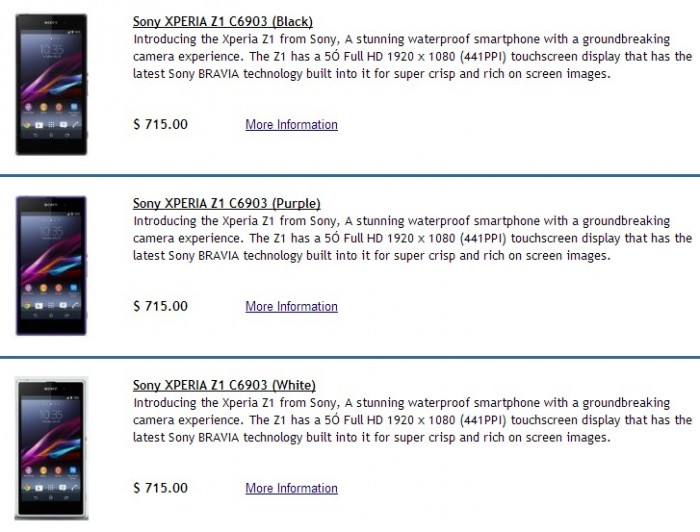700x532 pixels.
Task: Select the $ 715.00 price of White model
Action: point(160,488)
